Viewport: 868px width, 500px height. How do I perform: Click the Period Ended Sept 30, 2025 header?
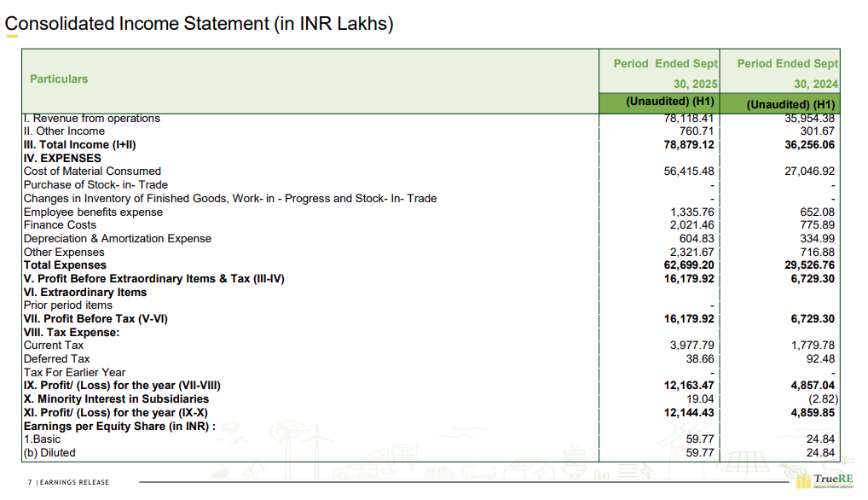665,73
